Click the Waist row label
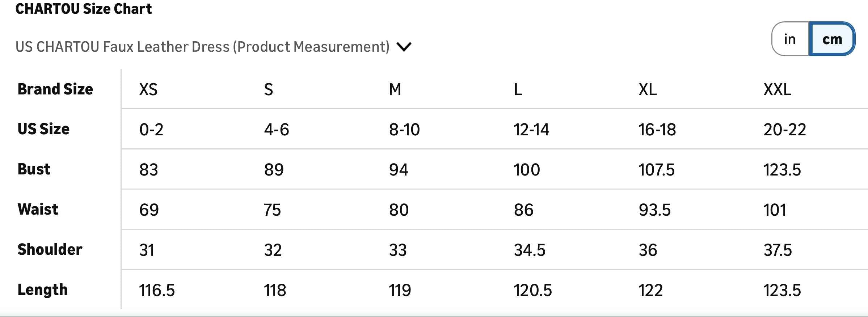The width and height of the screenshot is (868, 317). coord(38,209)
